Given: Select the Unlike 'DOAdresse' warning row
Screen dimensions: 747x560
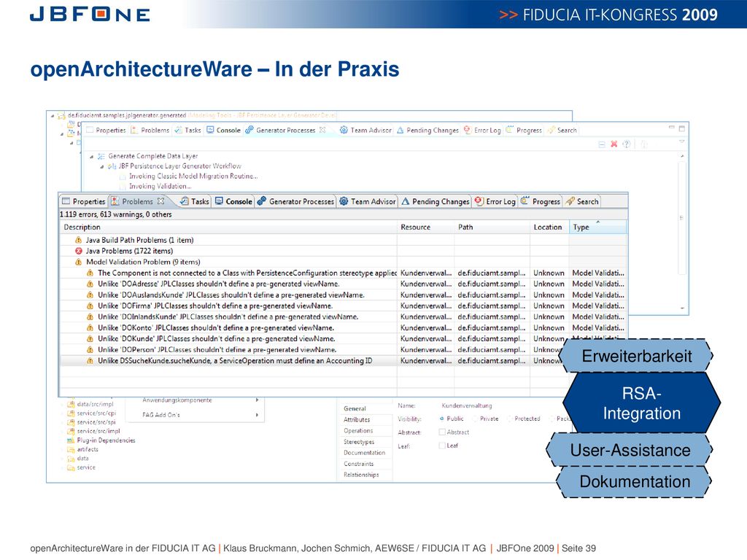Looking at the screenshot, I should [x=343, y=284].
